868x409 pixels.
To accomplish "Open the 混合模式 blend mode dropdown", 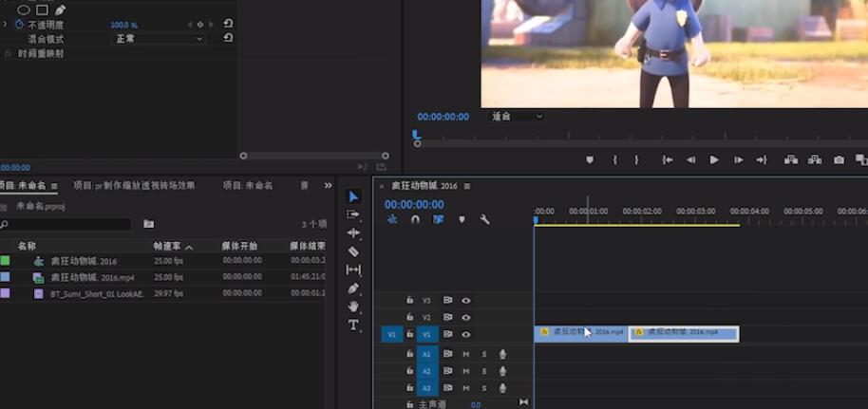I will [160, 39].
